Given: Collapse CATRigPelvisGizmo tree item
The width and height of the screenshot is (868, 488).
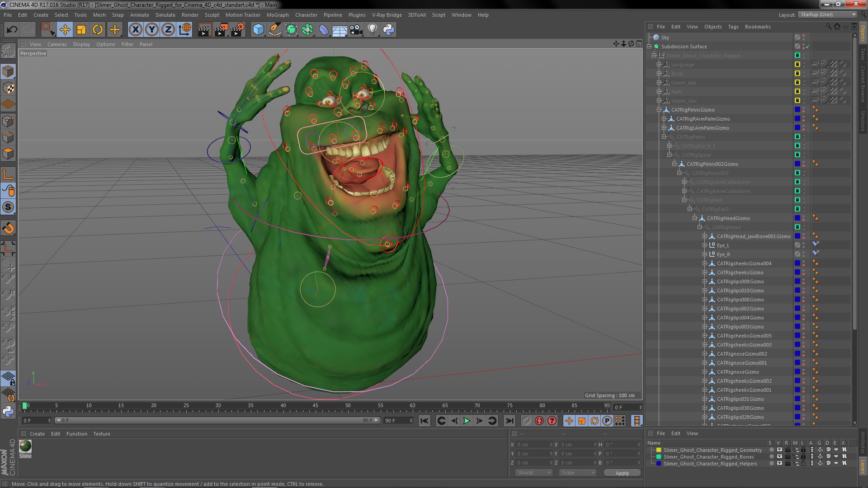Looking at the screenshot, I should (x=659, y=110).
